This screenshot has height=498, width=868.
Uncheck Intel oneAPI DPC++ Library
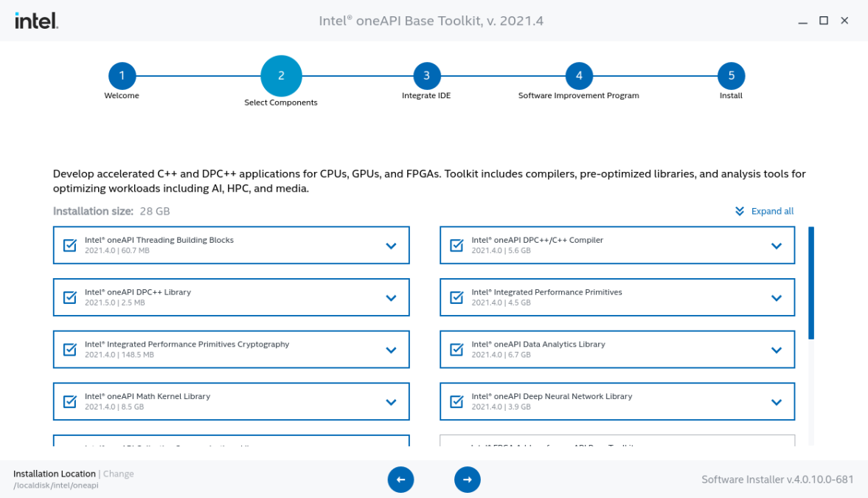(70, 297)
